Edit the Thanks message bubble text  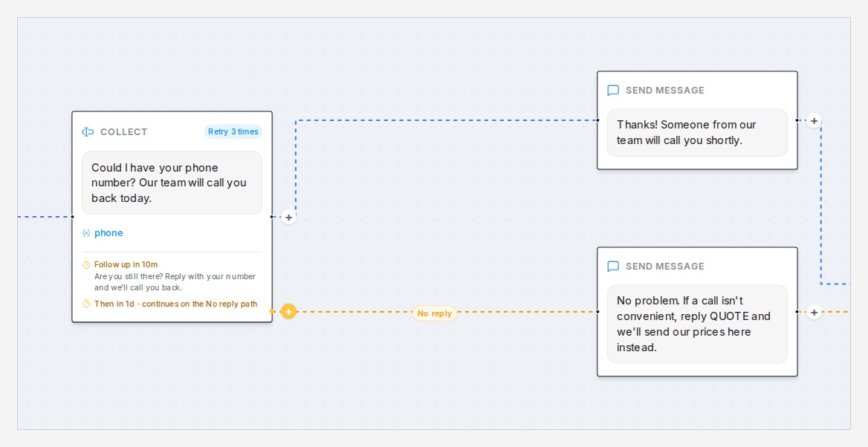click(x=697, y=133)
